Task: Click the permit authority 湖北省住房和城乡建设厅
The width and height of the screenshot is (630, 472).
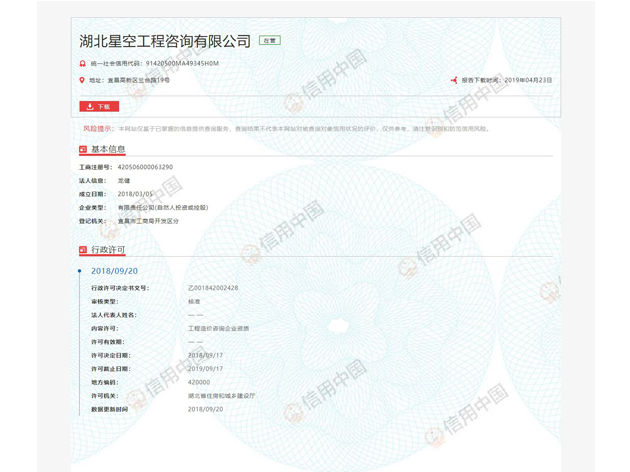Action: pos(221,396)
